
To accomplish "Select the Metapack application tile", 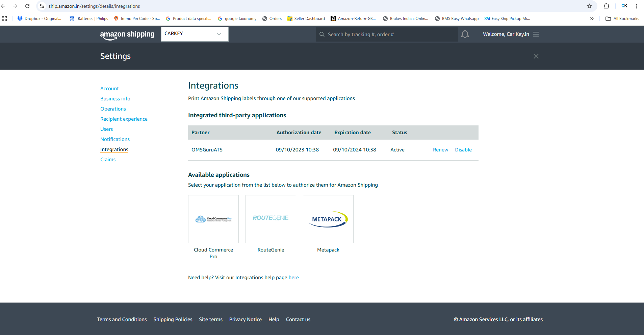I will (328, 219).
